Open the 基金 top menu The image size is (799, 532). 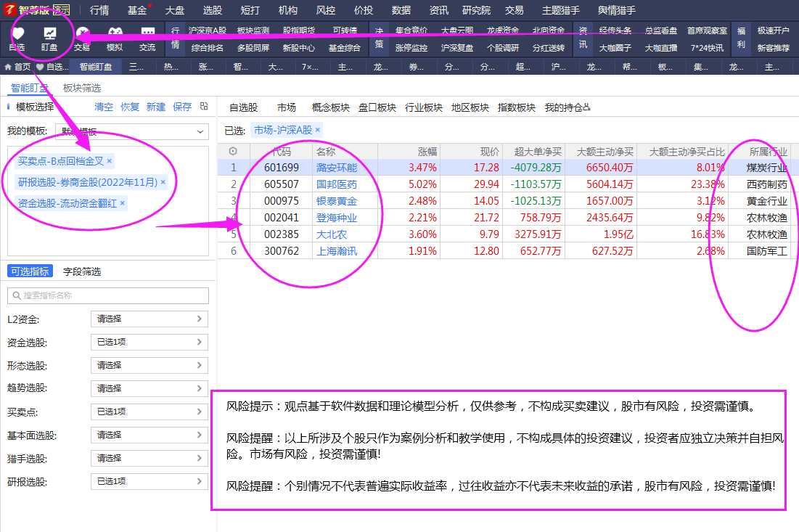click(137, 10)
